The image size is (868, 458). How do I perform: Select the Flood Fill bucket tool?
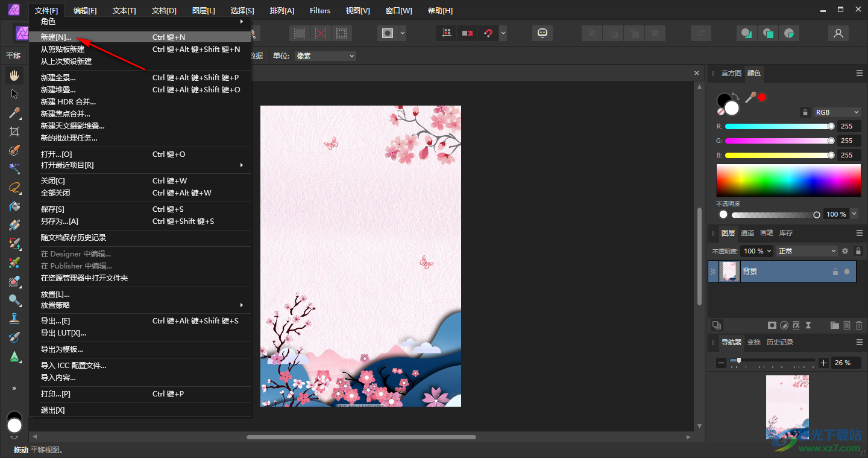point(14,206)
